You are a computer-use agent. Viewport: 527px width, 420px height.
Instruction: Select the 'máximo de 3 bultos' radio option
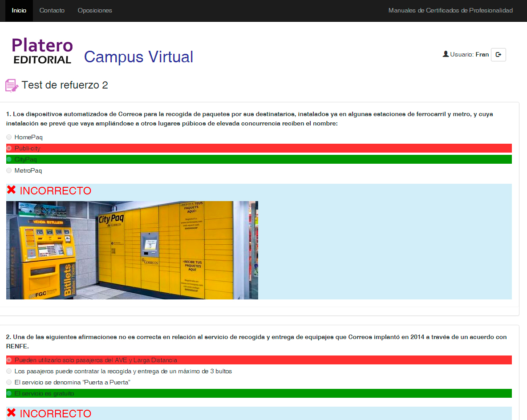[9, 371]
